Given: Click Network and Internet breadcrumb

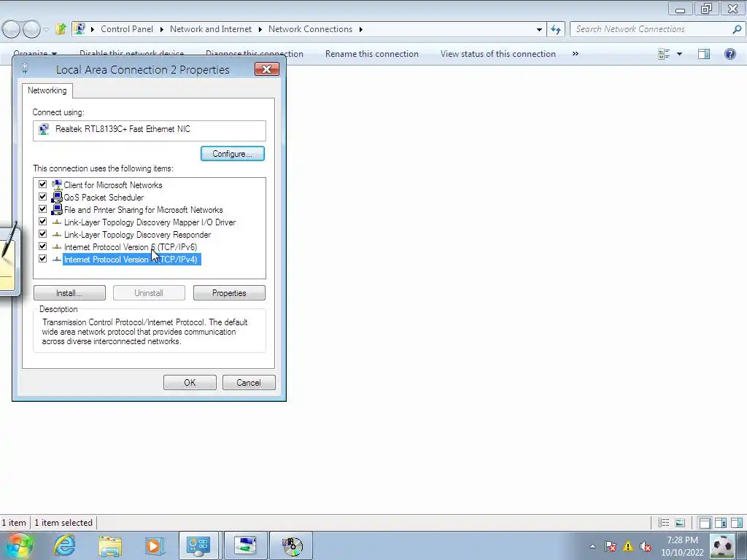Looking at the screenshot, I should click(x=211, y=29).
